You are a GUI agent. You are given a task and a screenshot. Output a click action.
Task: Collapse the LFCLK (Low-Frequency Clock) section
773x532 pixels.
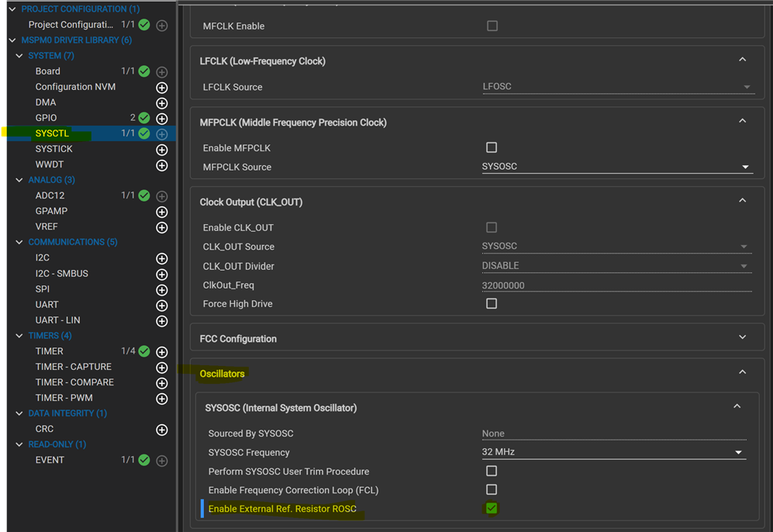743,60
